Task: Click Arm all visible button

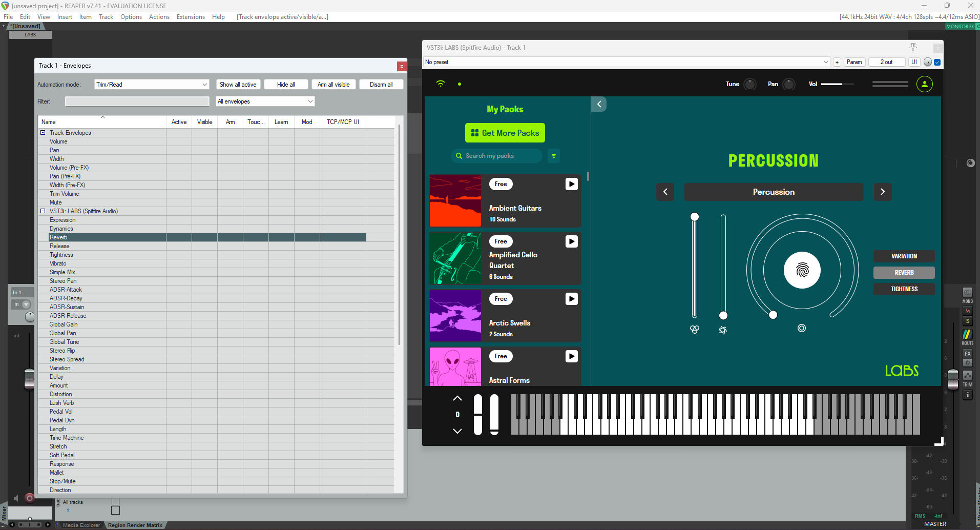Action: pos(333,85)
